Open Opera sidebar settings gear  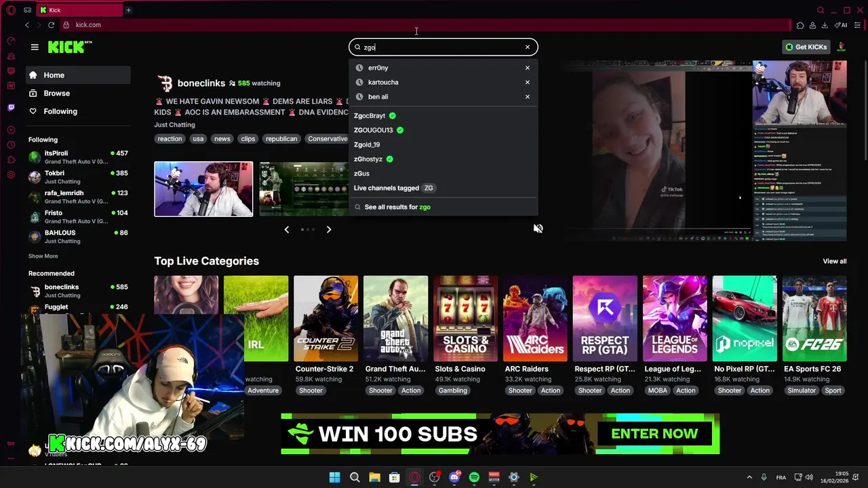[11, 175]
